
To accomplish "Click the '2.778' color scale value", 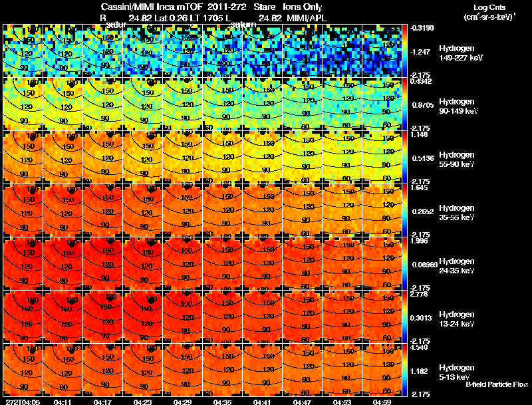I will tap(419, 295).
